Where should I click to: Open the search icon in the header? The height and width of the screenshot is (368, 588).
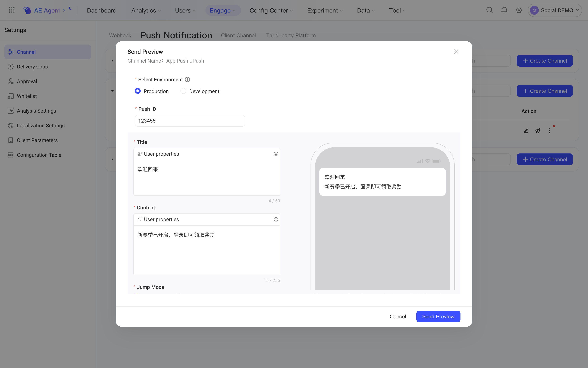click(x=489, y=10)
